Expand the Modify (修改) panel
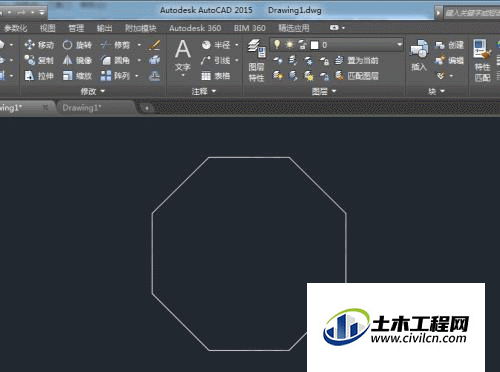The image size is (500, 372). (93, 91)
